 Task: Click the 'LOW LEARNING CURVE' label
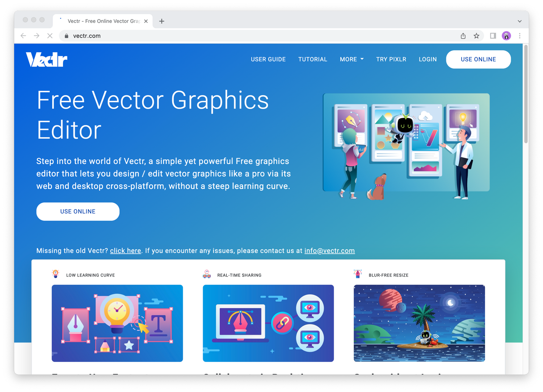point(90,275)
